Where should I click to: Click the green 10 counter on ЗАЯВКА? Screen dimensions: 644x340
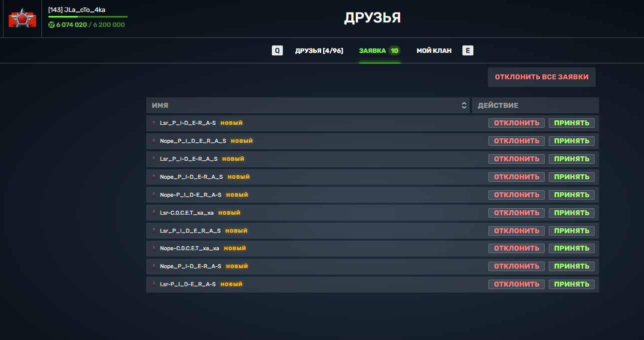(394, 50)
